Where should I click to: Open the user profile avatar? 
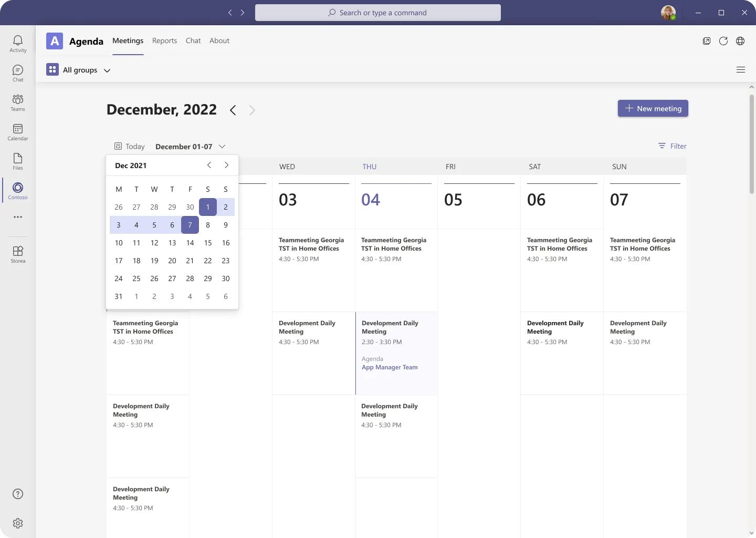668,13
